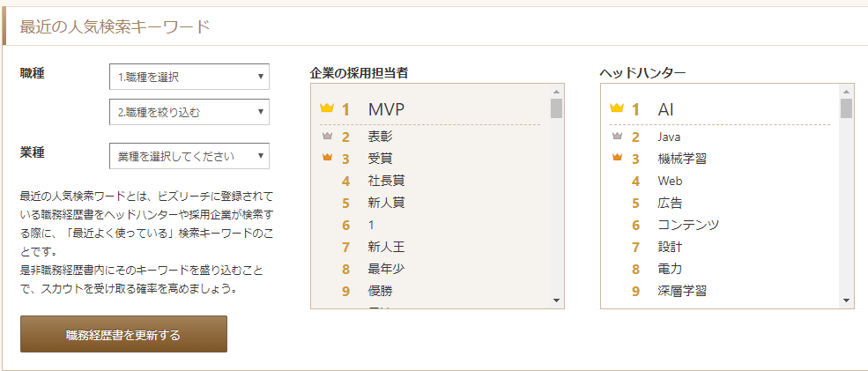868x371 pixels.
Task: Click the silver crown icon beside Java
Action: 617,136
